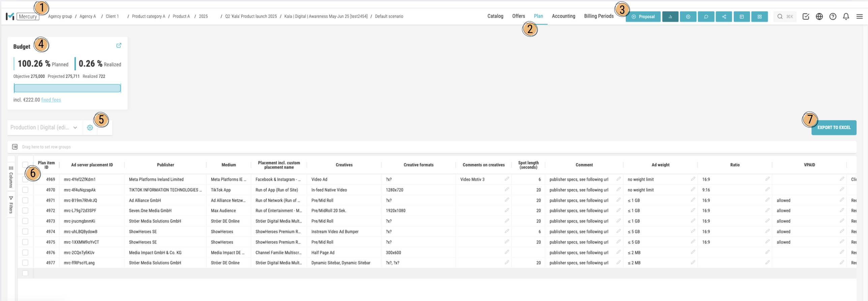Edit Ad weight pencil for row 4975
Screen dimensions: 868x301
692,242
